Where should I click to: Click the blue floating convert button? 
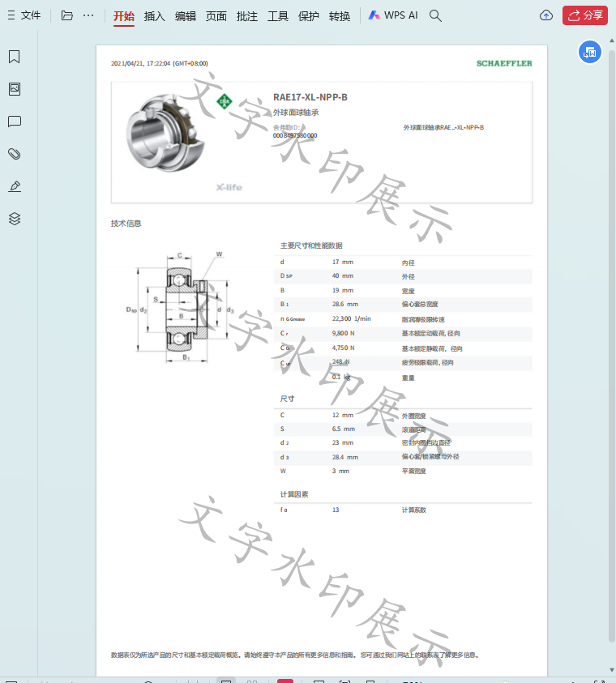click(590, 53)
